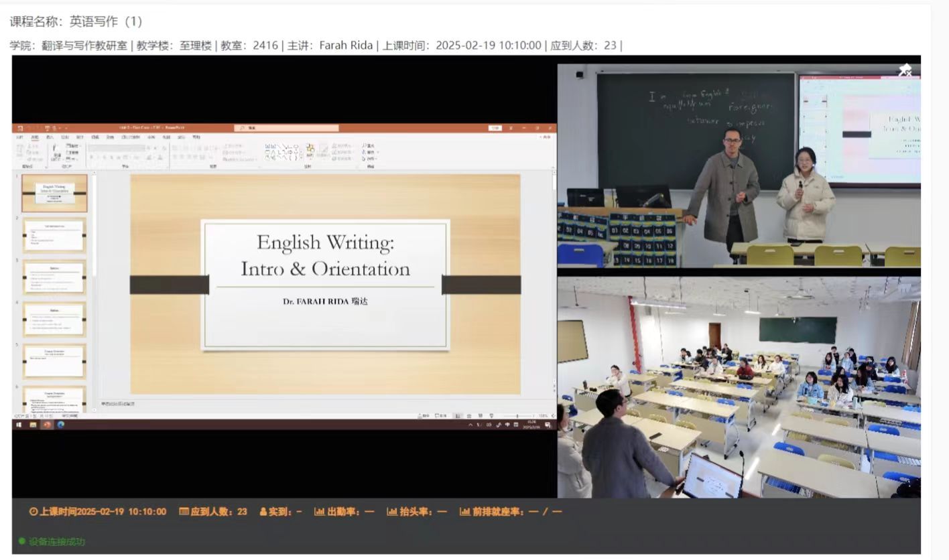Click the clock icon beside 上课时间
949x560 pixels.
tap(34, 512)
